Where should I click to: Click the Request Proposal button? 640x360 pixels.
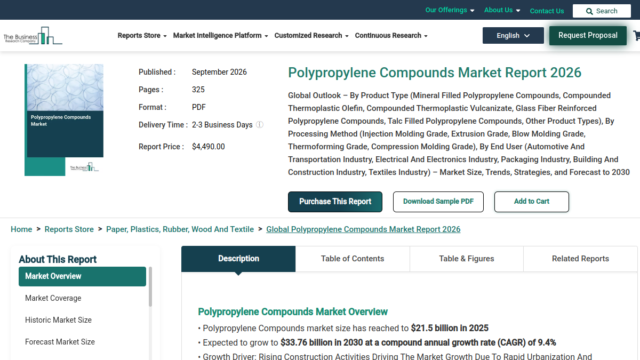(x=588, y=36)
